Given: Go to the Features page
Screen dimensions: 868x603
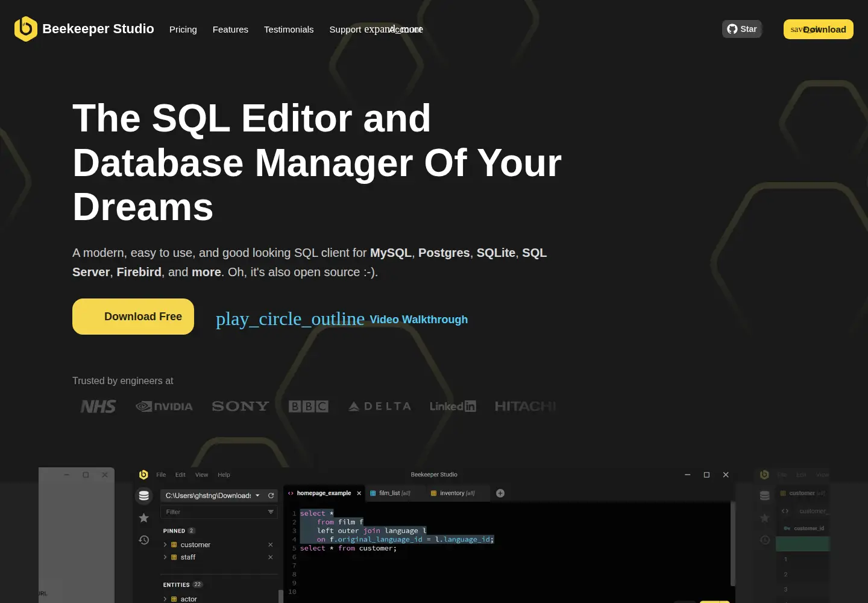Looking at the screenshot, I should (x=230, y=30).
